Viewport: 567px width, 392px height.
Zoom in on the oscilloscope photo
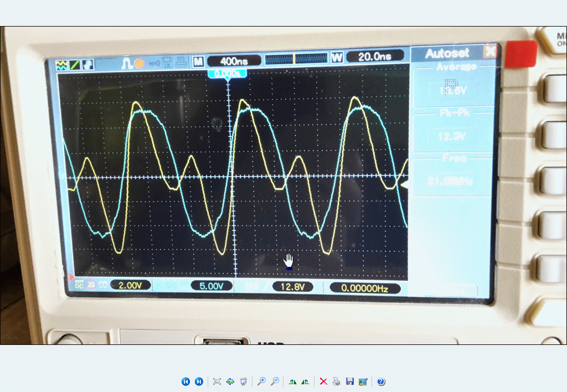tap(261, 381)
